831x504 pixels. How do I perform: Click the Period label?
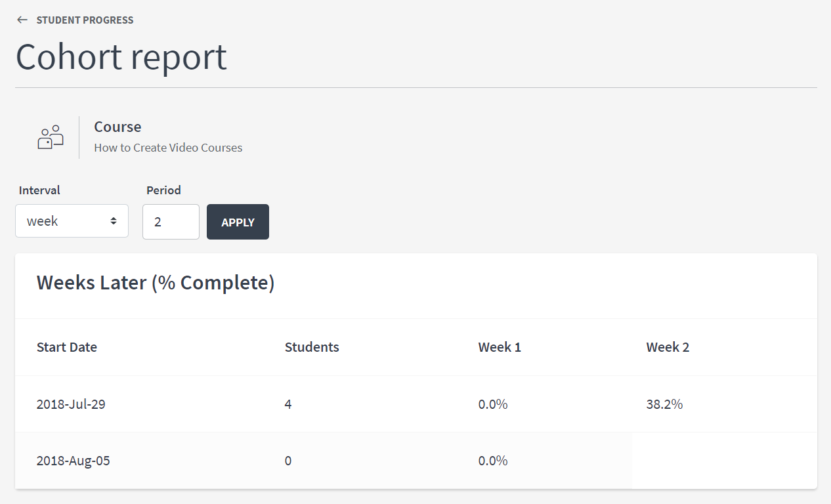[x=163, y=190]
